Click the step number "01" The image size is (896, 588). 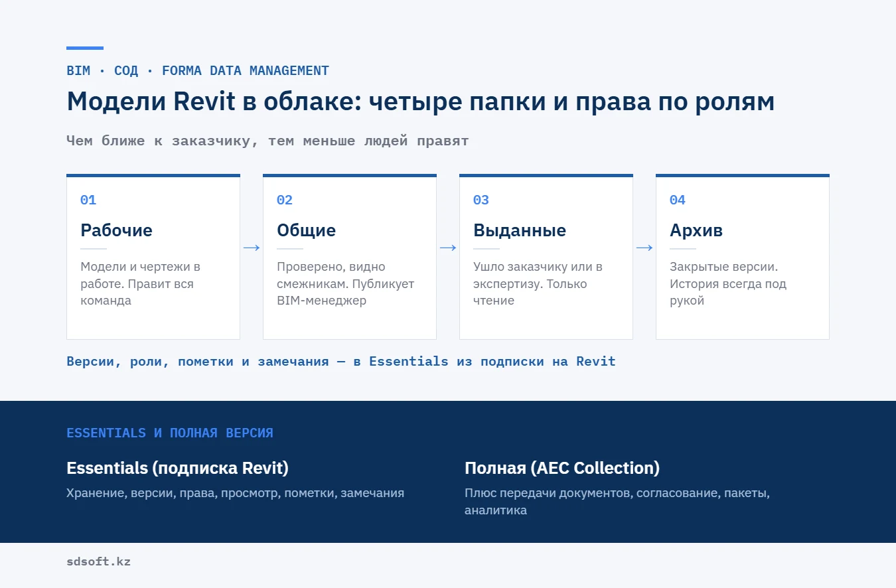coord(88,200)
